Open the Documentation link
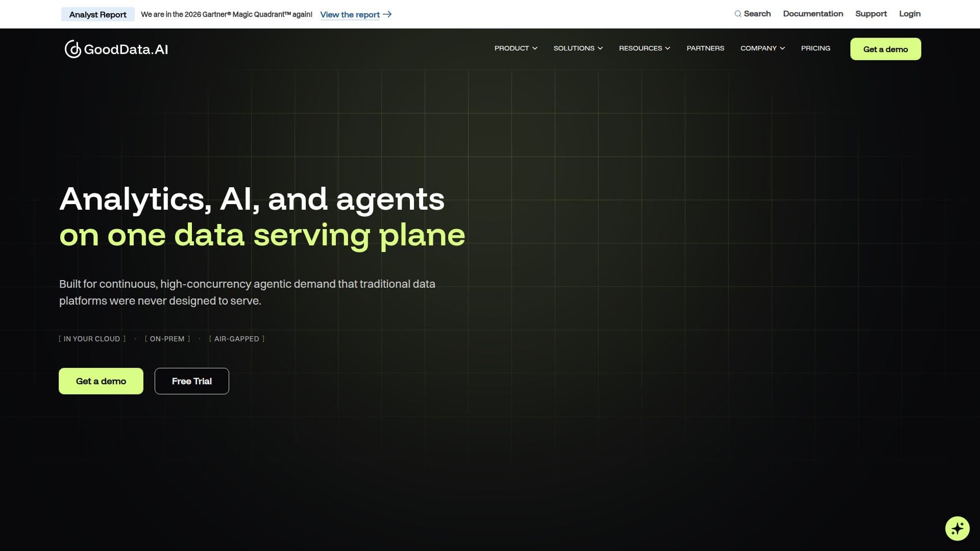The width and height of the screenshot is (980, 551). point(813,14)
